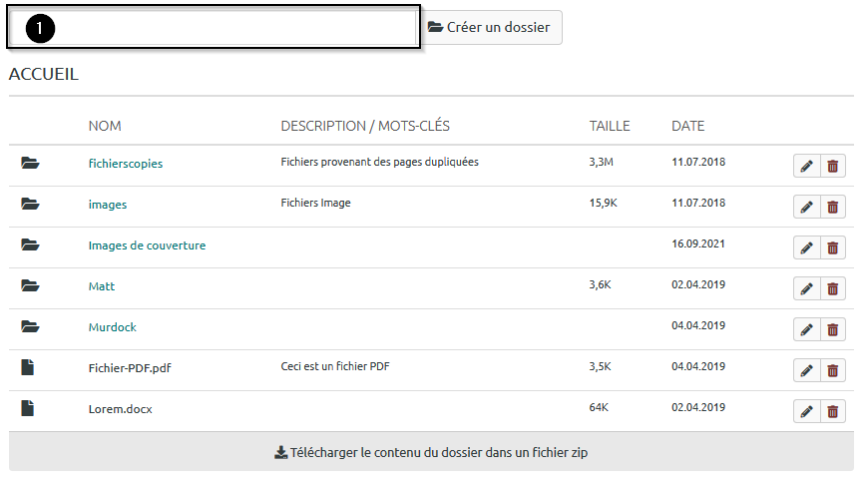Download folder contents as zip file
The width and height of the screenshot is (868, 482).
pos(431,452)
